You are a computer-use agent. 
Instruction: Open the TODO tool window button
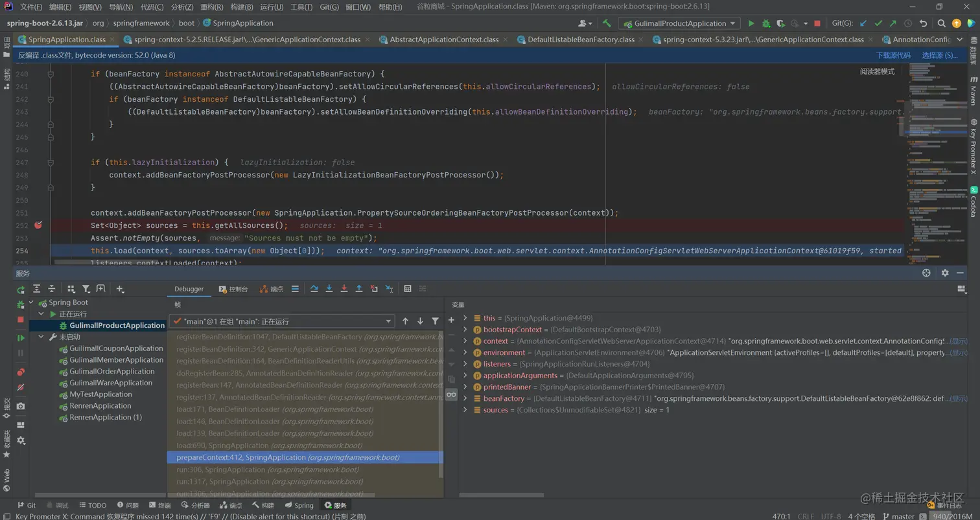coord(93,506)
